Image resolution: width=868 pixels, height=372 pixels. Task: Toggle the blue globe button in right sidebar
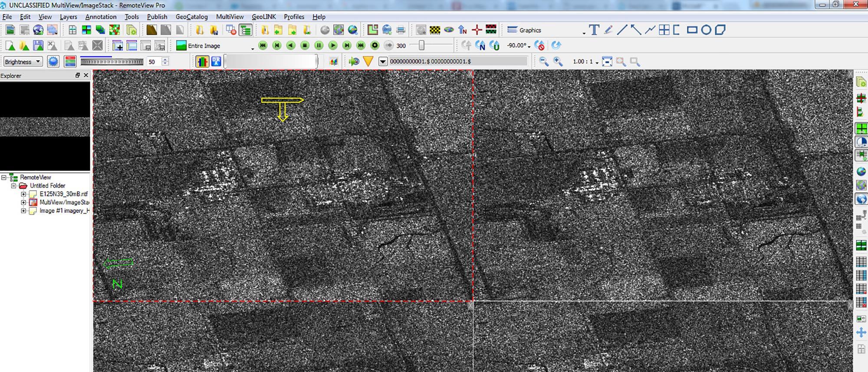click(x=861, y=199)
